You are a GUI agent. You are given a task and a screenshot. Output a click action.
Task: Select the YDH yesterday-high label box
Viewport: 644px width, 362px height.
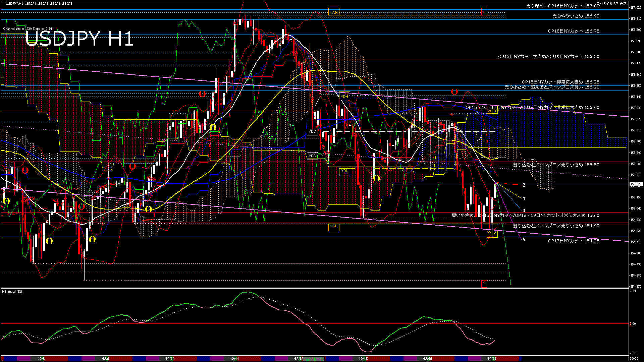point(344,97)
